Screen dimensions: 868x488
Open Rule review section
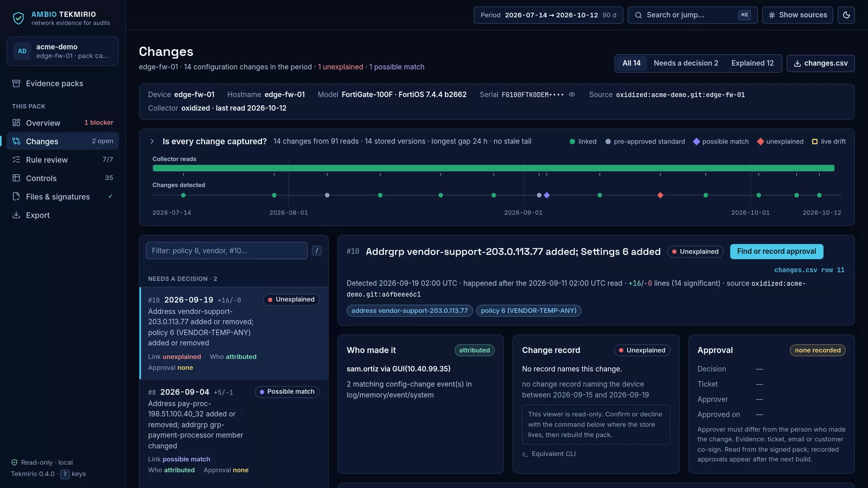coord(62,160)
